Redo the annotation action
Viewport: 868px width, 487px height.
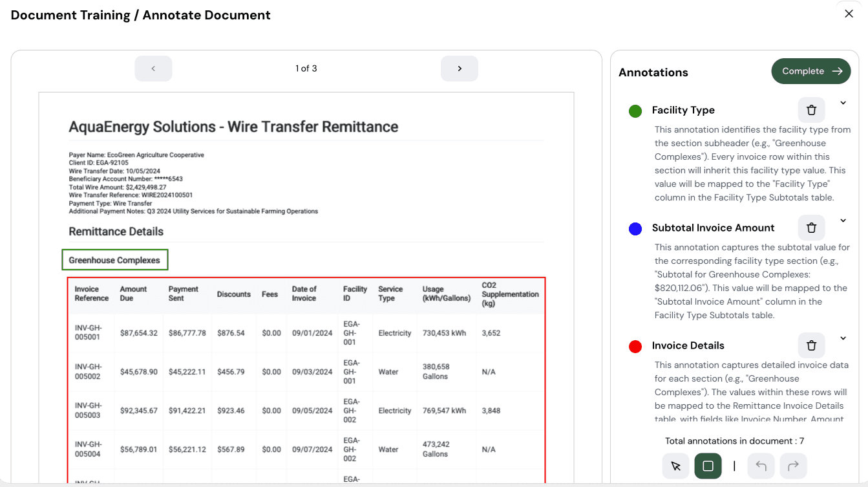793,466
